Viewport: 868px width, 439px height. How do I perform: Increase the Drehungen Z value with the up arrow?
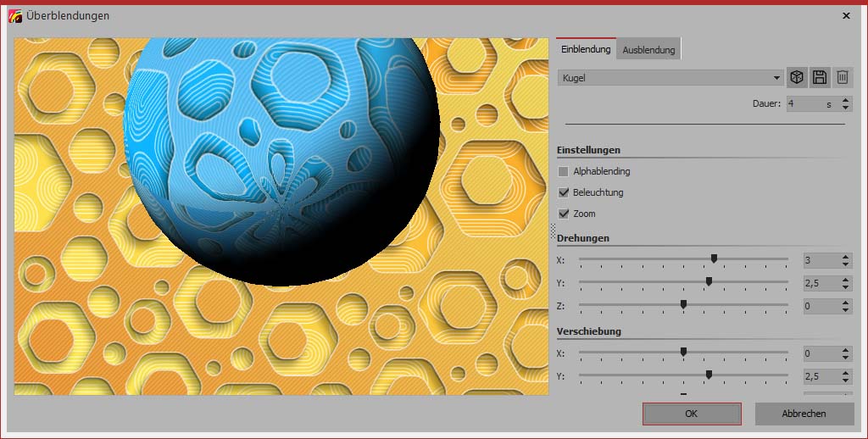tap(845, 303)
